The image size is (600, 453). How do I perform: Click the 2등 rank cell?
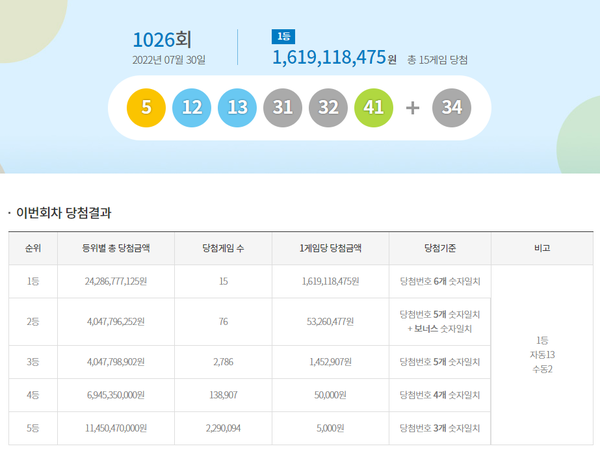click(33, 322)
